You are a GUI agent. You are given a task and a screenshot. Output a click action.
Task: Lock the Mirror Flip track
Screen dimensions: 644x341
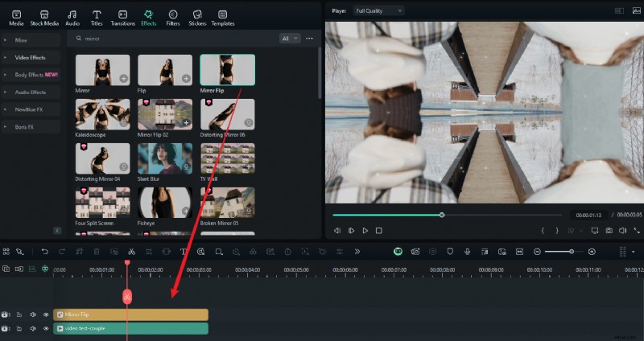click(19, 314)
